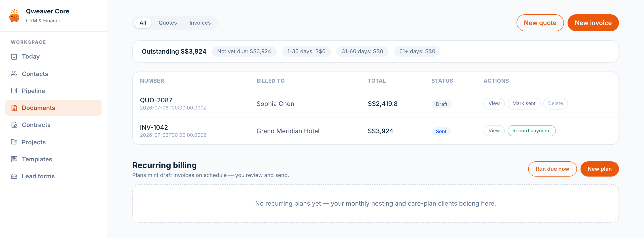Screen dimensions: 644x238
Task: Click the Lead forms inbox icon
Action: pos(14,176)
